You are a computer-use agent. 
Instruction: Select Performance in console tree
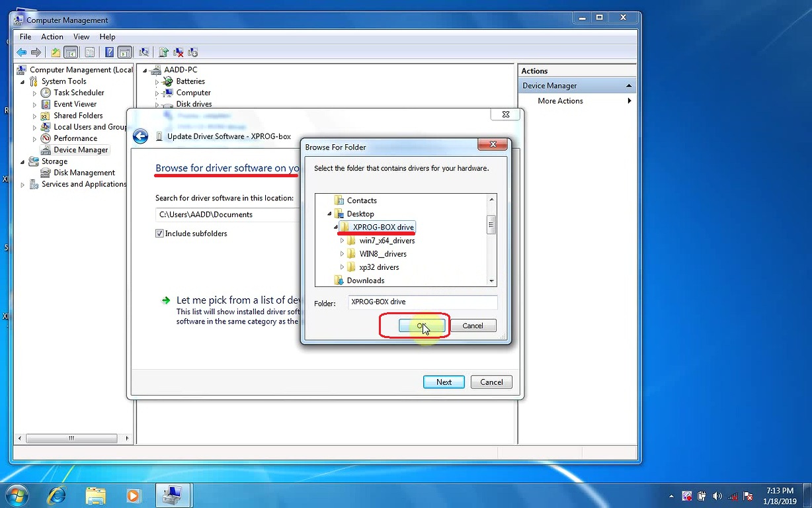pyautogui.click(x=75, y=139)
